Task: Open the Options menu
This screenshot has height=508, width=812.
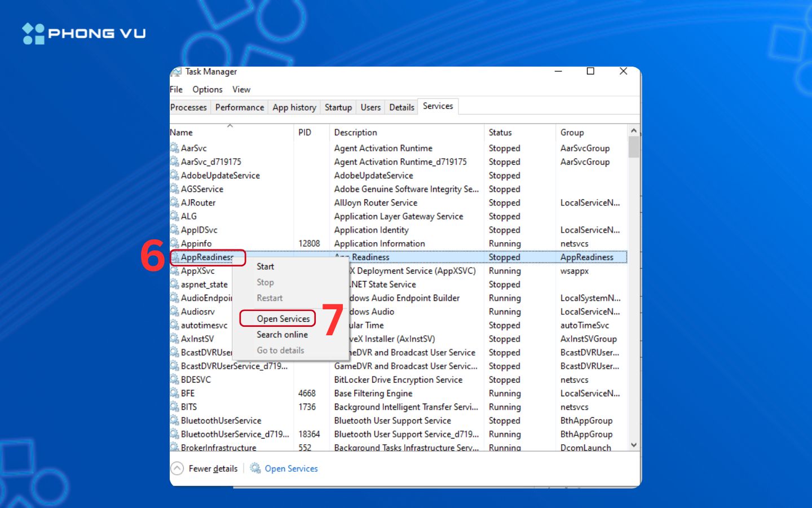Action: pyautogui.click(x=207, y=89)
